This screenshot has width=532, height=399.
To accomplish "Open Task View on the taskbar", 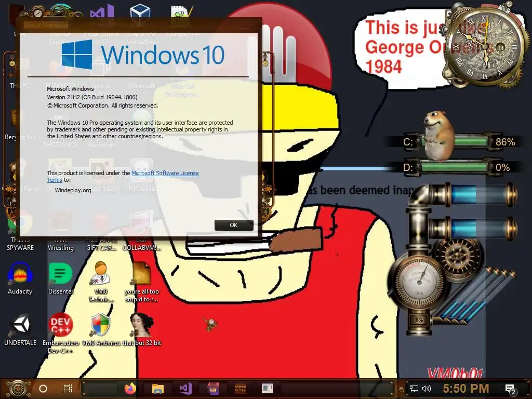I will (68, 389).
